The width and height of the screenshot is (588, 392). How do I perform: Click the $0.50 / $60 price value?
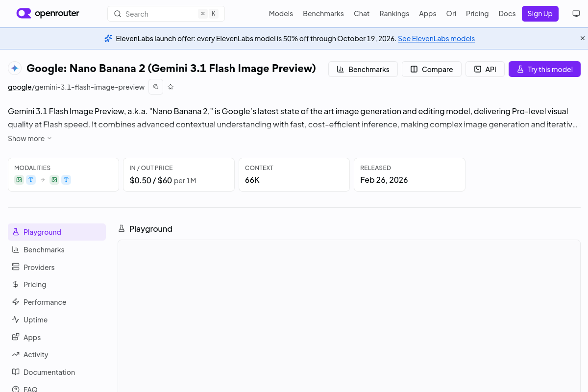[x=151, y=180]
